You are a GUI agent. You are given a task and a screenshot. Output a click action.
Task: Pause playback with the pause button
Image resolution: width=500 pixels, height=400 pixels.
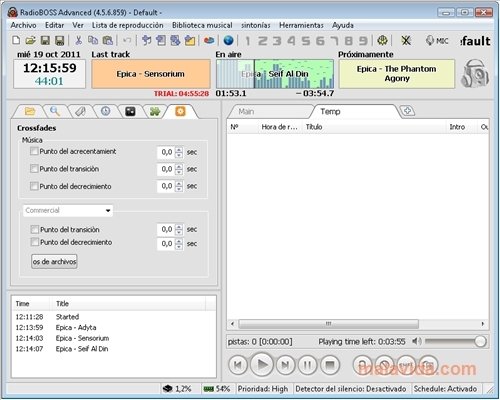(307, 365)
